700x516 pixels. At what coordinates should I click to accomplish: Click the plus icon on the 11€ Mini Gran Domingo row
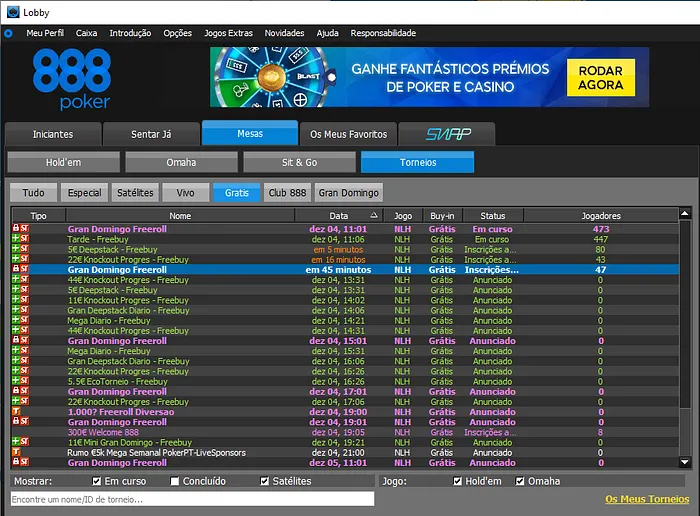16,441
